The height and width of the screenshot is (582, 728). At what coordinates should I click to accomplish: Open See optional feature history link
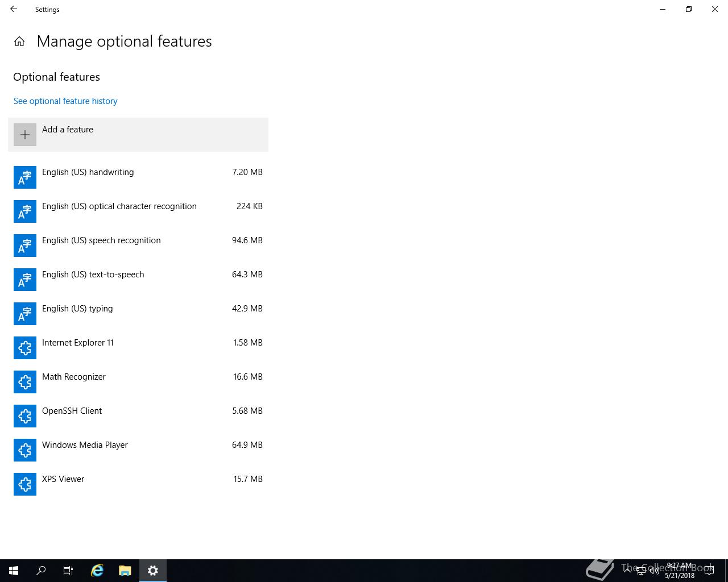(x=65, y=101)
